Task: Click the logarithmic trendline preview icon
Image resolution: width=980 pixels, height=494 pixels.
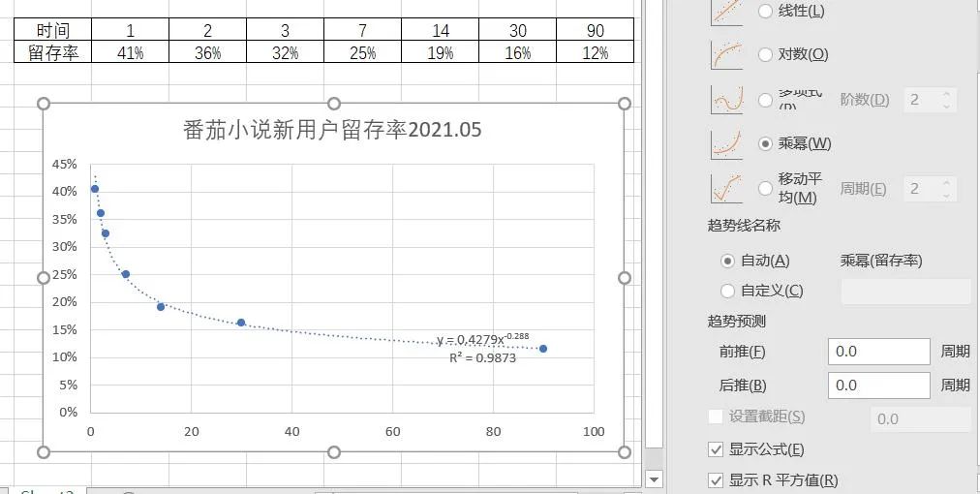Action: click(x=726, y=54)
